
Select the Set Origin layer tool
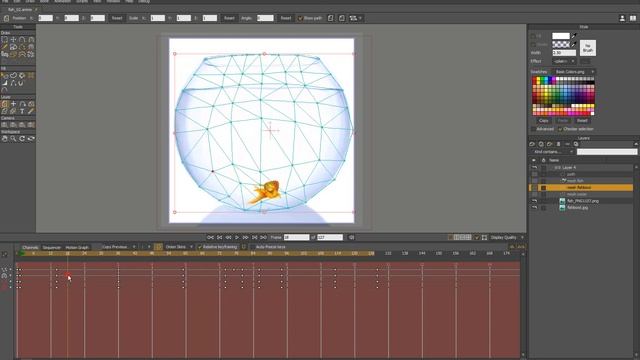pyautogui.click(x=13, y=104)
